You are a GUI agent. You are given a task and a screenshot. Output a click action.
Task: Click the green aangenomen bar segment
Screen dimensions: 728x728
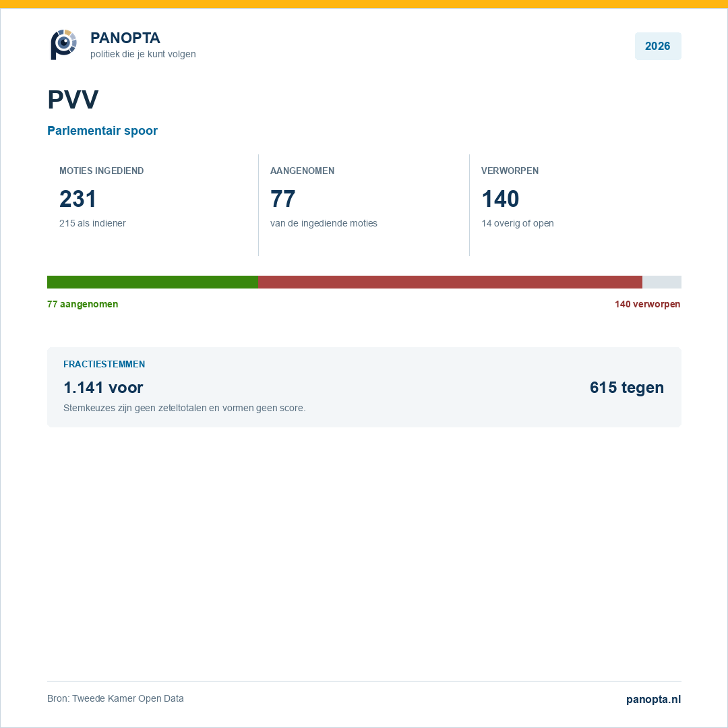pos(153,282)
